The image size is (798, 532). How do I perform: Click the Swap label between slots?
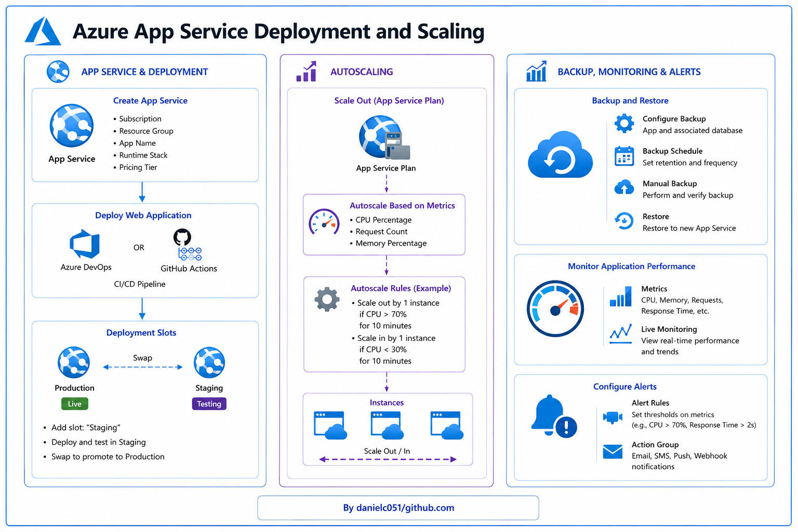coord(142,358)
